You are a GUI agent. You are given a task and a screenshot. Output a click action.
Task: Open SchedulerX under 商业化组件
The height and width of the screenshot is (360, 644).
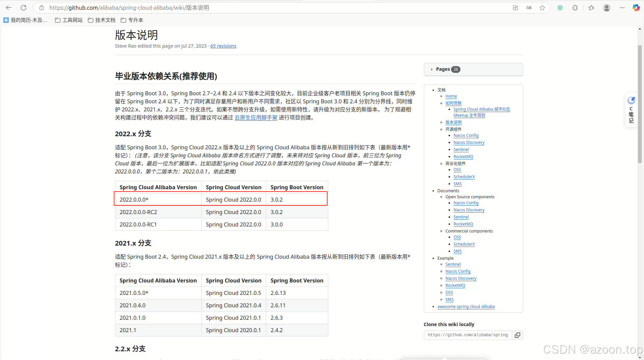pyautogui.click(x=464, y=177)
